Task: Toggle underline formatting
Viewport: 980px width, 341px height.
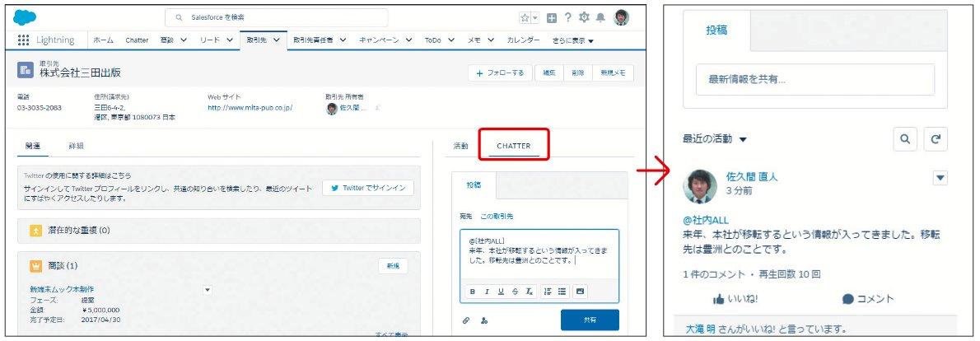Action: tap(501, 292)
